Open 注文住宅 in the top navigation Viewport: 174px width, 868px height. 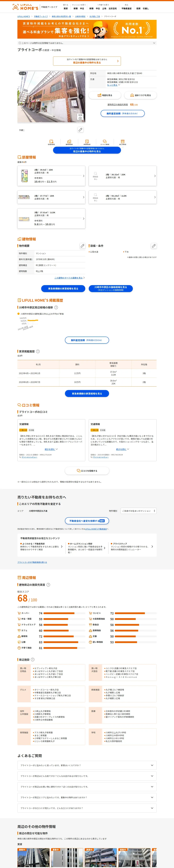[113, 8]
